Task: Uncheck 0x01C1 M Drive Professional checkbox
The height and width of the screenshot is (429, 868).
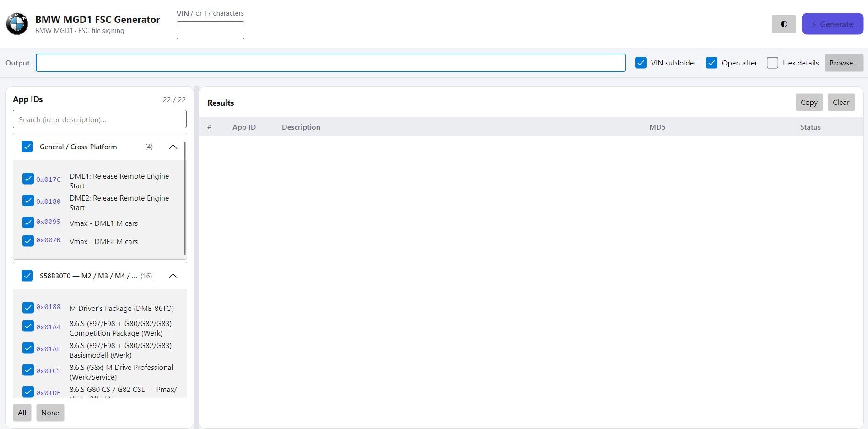Action: [28, 370]
